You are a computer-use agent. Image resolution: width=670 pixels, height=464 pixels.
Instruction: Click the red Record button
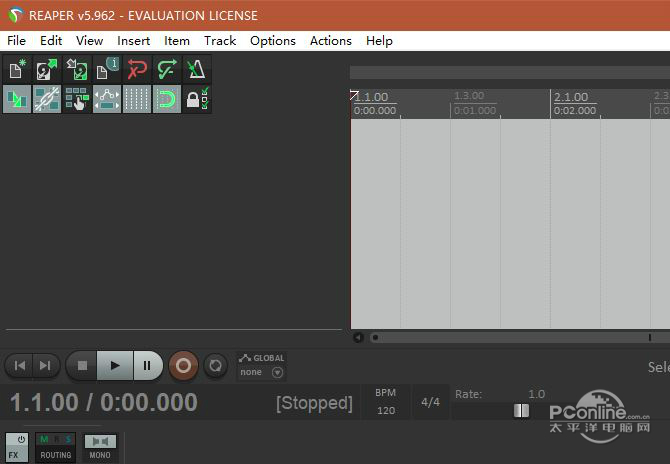pyautogui.click(x=184, y=366)
